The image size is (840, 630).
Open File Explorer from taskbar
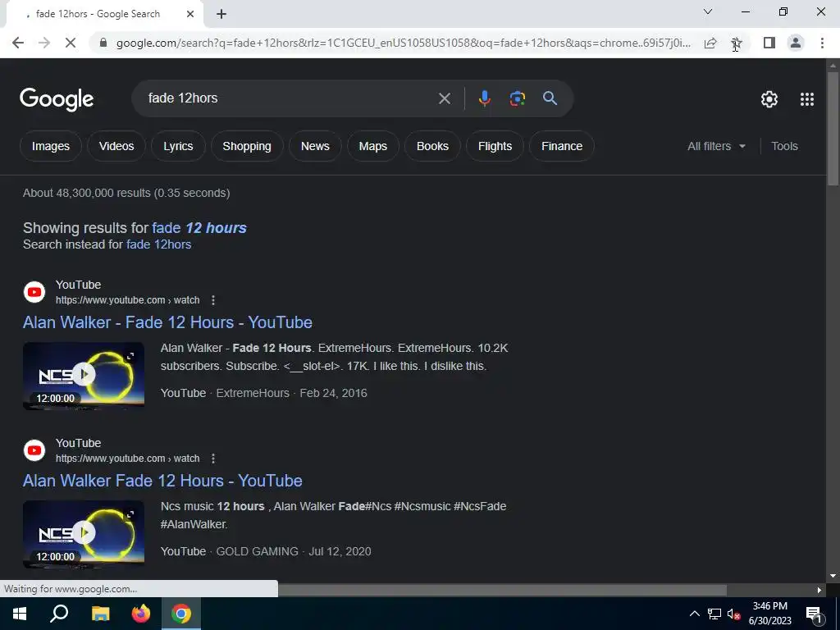tap(100, 614)
